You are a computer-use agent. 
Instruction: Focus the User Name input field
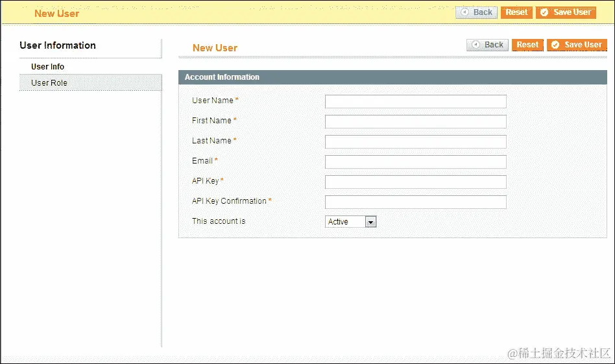(416, 101)
